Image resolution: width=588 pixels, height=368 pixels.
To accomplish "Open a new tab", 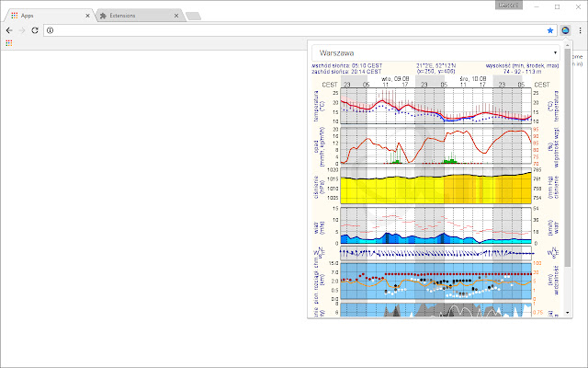I will pyautogui.click(x=193, y=16).
